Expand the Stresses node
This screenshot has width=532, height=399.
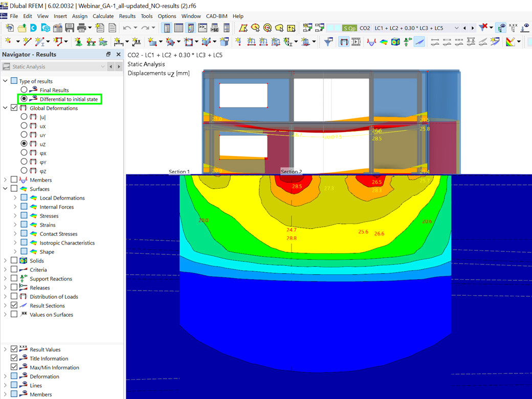click(15, 215)
